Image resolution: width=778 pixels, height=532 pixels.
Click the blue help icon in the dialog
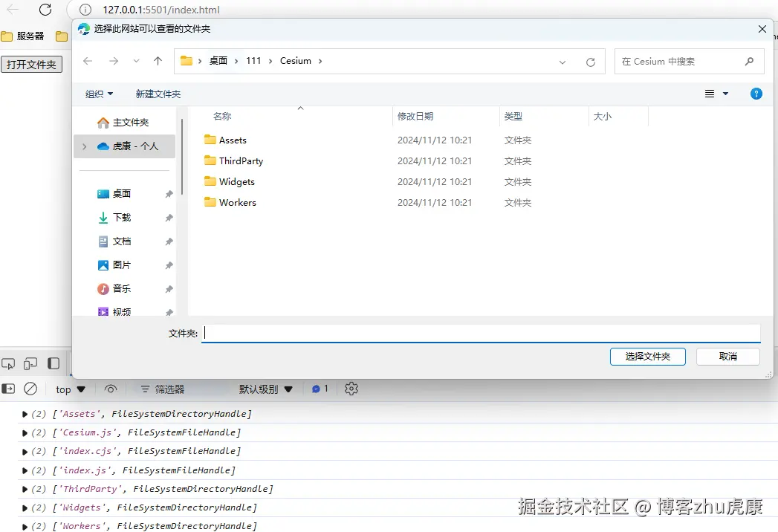coord(756,94)
